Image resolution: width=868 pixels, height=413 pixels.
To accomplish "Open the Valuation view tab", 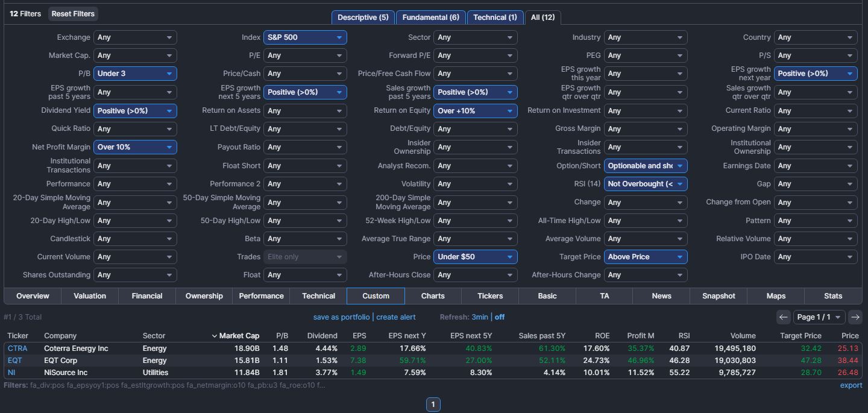I will [90, 296].
